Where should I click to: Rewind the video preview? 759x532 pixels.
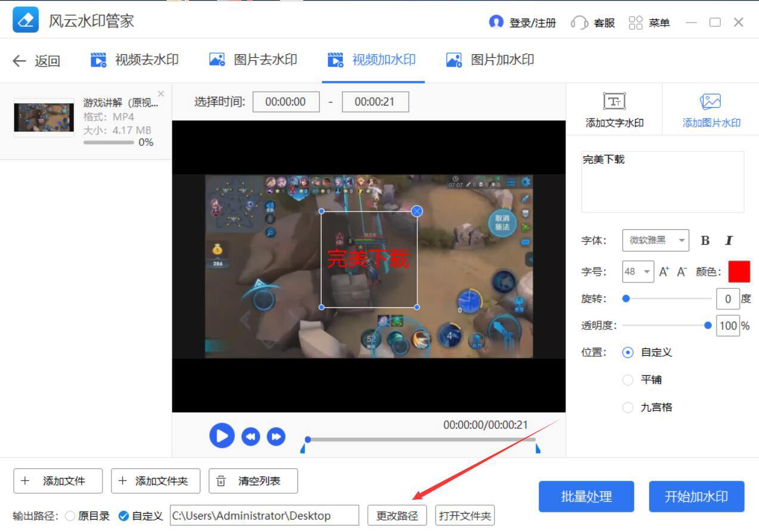(250, 437)
